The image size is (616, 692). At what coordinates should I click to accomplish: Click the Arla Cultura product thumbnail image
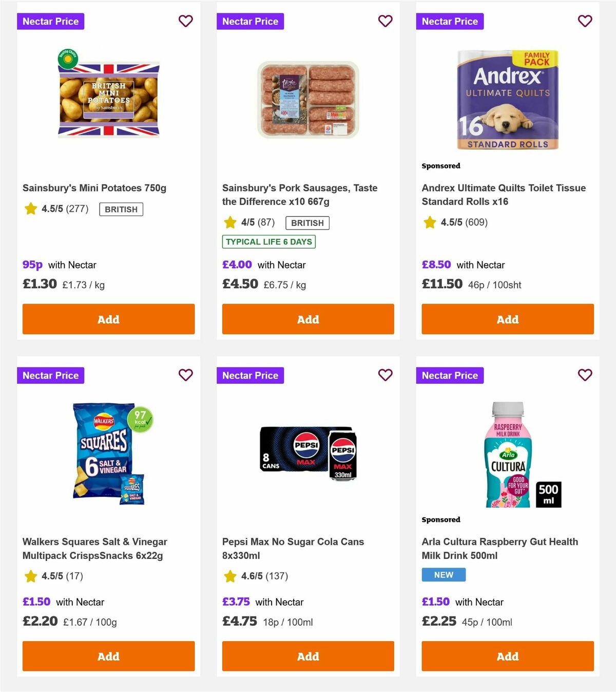[x=507, y=455]
